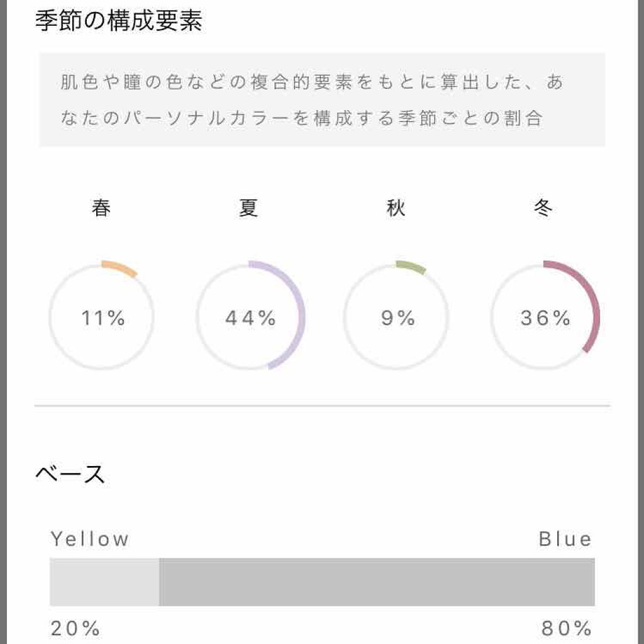Click the 44% summer percentage value
Viewport: 644px width, 644px height.
click(x=250, y=318)
